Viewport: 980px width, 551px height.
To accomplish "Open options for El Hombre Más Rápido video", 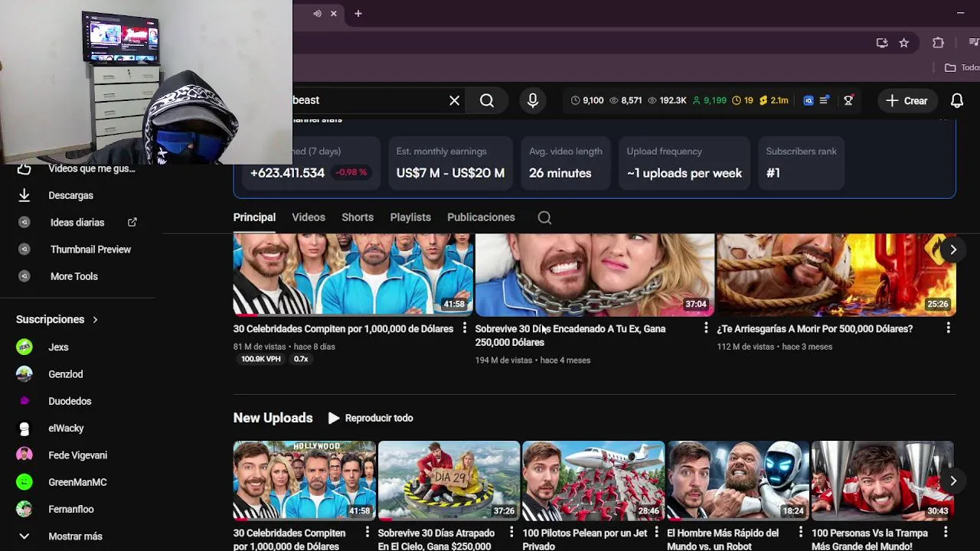I will click(x=801, y=532).
